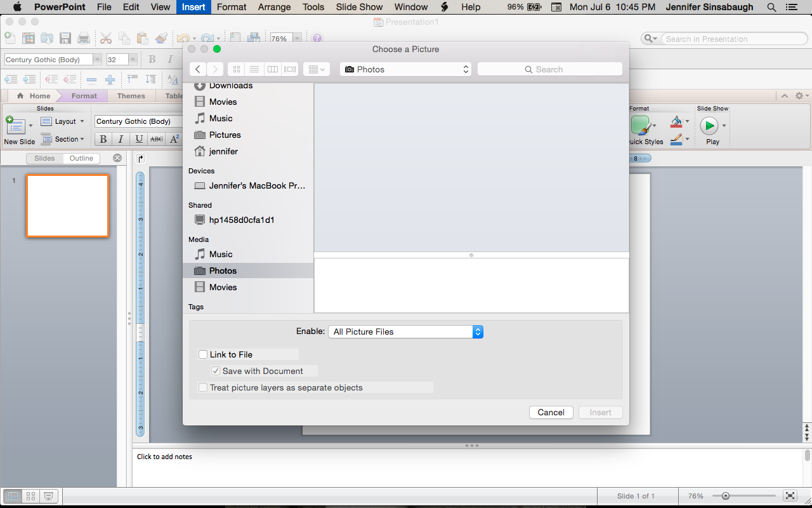The image size is (812, 508).
Task: Open Spotlight search in menu bar
Action: point(771,7)
